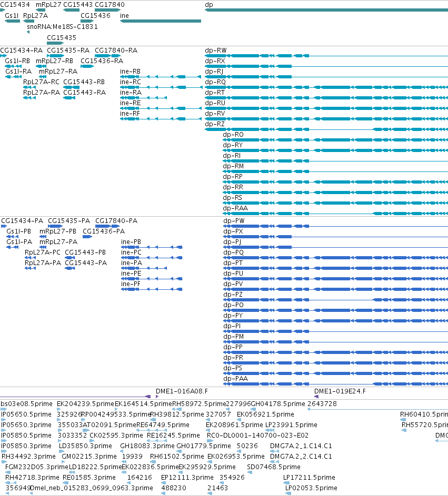Open EST RE01585.3prime label
The image size is (448, 496).
89,478
